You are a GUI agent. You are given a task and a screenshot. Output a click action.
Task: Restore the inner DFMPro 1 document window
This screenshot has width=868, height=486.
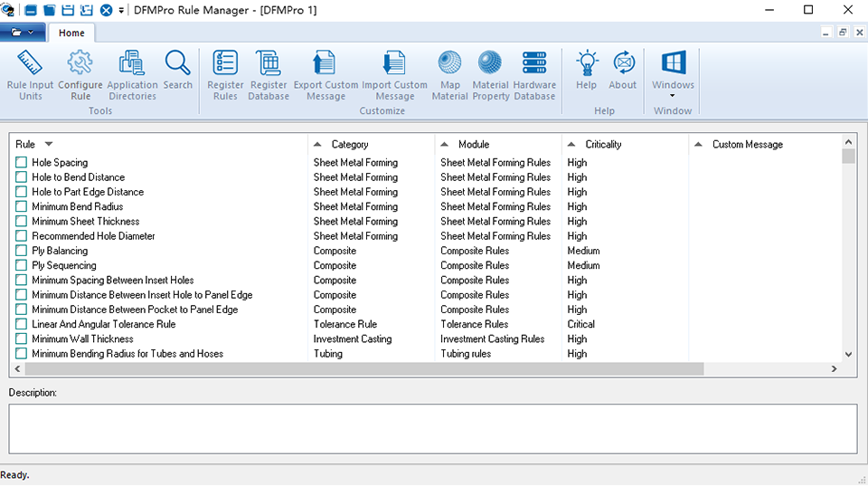coord(843,33)
